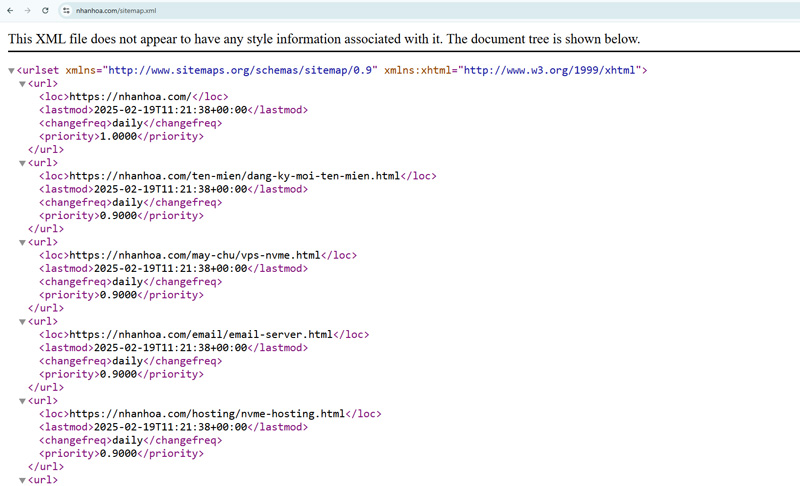Click the sitemaps.org schema xmlns value
Image resolution: width=800 pixels, height=486 pixels.
coord(239,71)
